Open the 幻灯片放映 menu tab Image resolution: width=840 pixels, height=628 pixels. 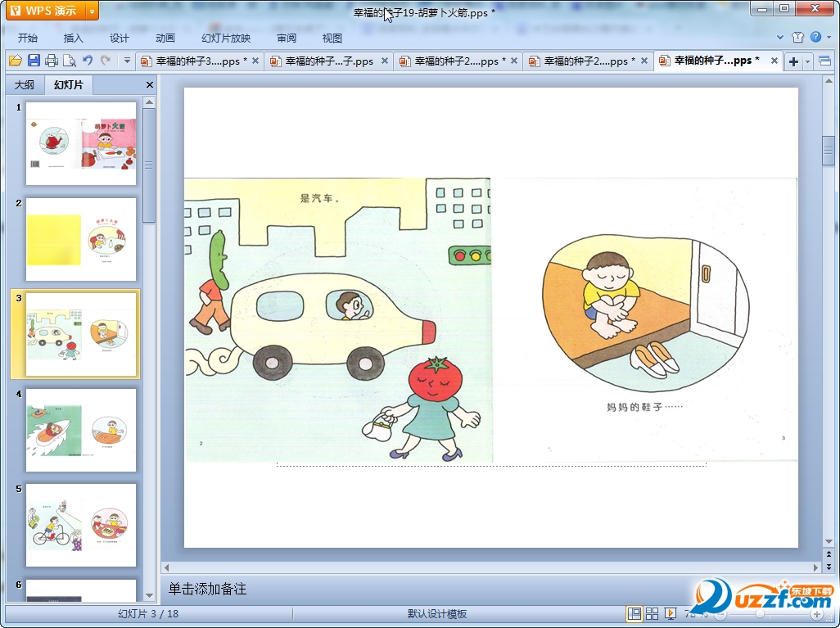pos(225,38)
